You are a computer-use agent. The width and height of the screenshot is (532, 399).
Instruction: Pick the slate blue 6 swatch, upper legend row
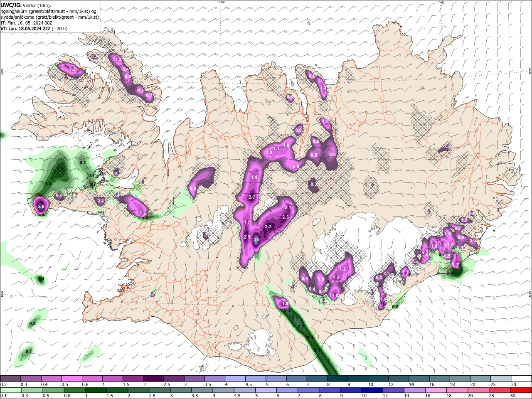(x=297, y=379)
